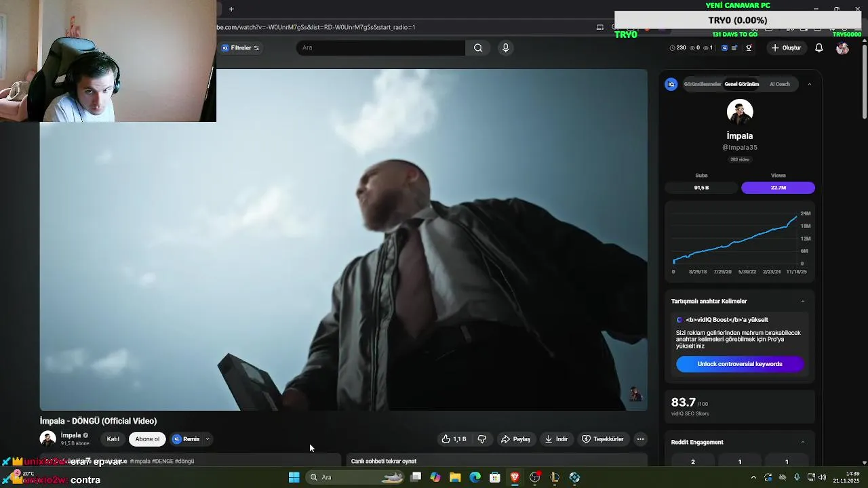Click vidIQ toolbar IQ icon near Oluştur
Image resolution: width=868 pixels, height=488 pixels.
[724, 48]
